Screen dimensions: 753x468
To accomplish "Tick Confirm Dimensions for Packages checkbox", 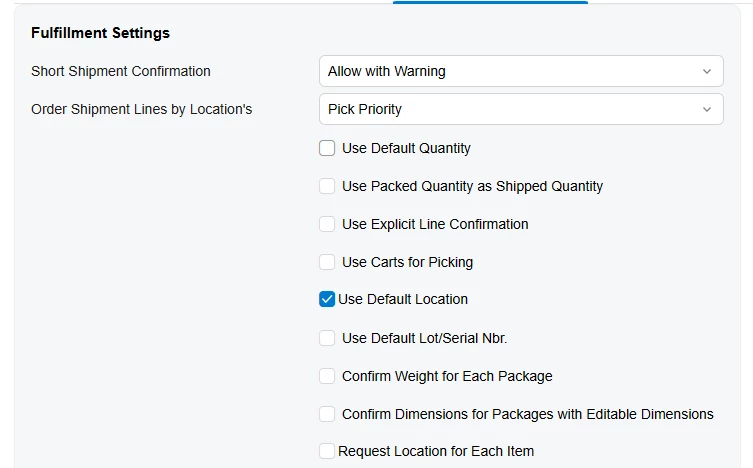I will pos(327,414).
